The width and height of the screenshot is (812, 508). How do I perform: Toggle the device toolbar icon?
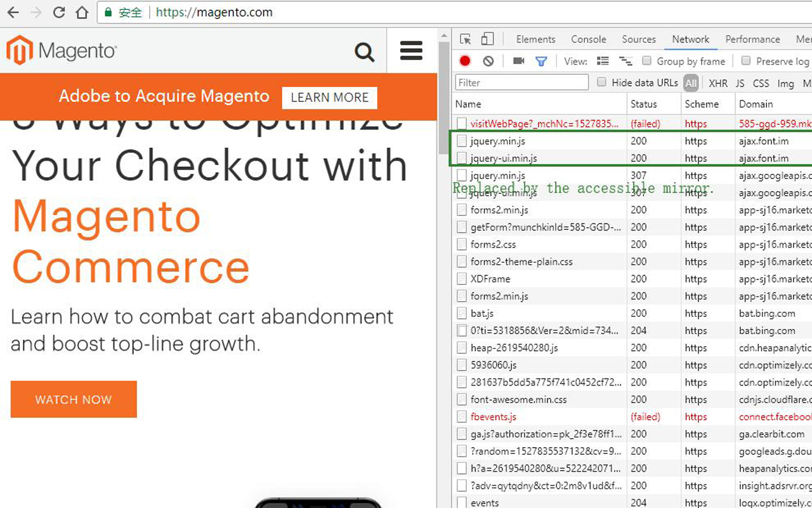pos(487,39)
